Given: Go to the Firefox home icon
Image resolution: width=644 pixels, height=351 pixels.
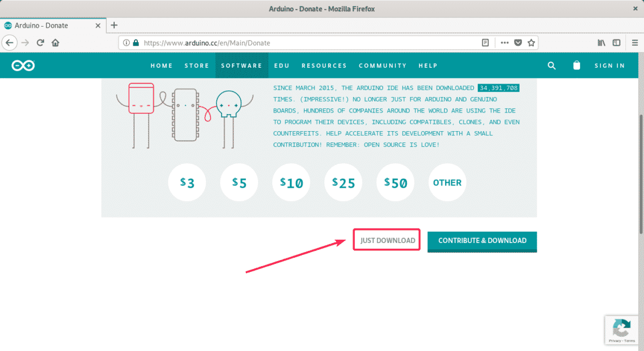Looking at the screenshot, I should click(x=55, y=42).
